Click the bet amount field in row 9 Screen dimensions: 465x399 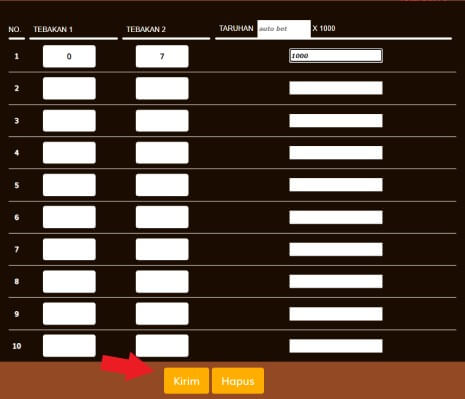coord(336,314)
